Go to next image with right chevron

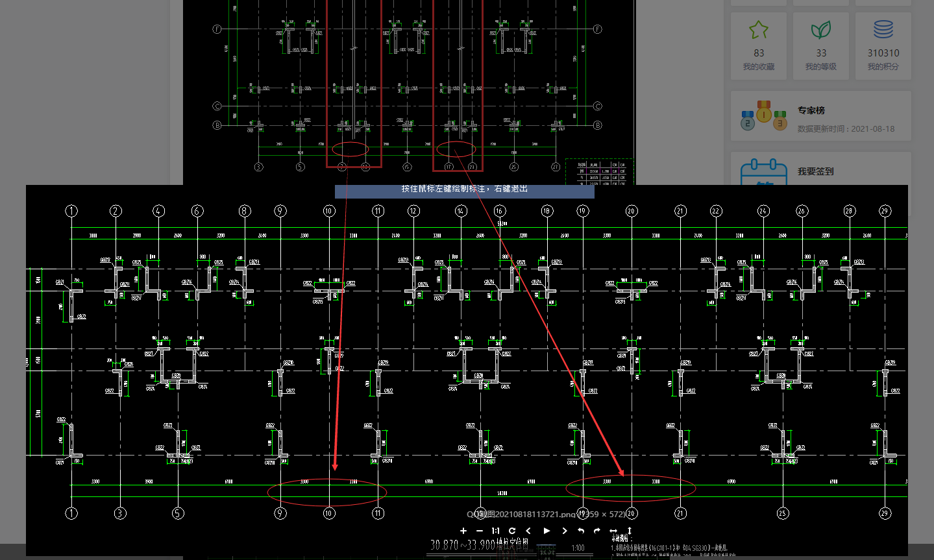[564, 531]
